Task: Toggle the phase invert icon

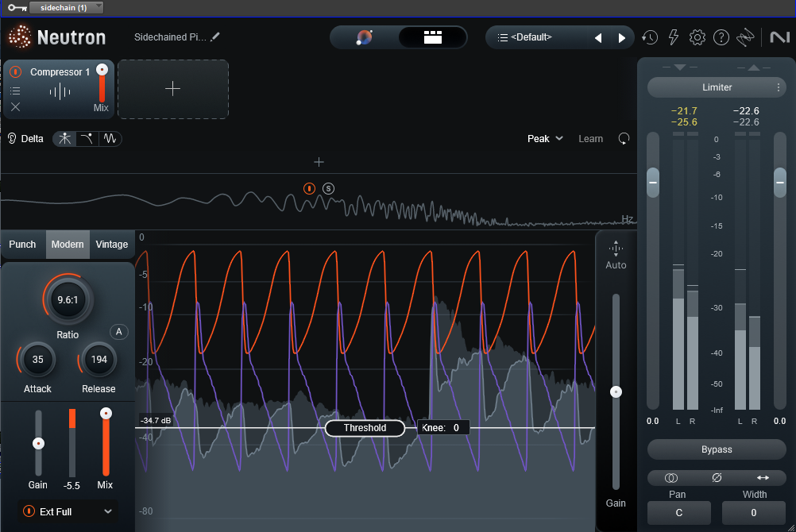Action: pyautogui.click(x=717, y=478)
